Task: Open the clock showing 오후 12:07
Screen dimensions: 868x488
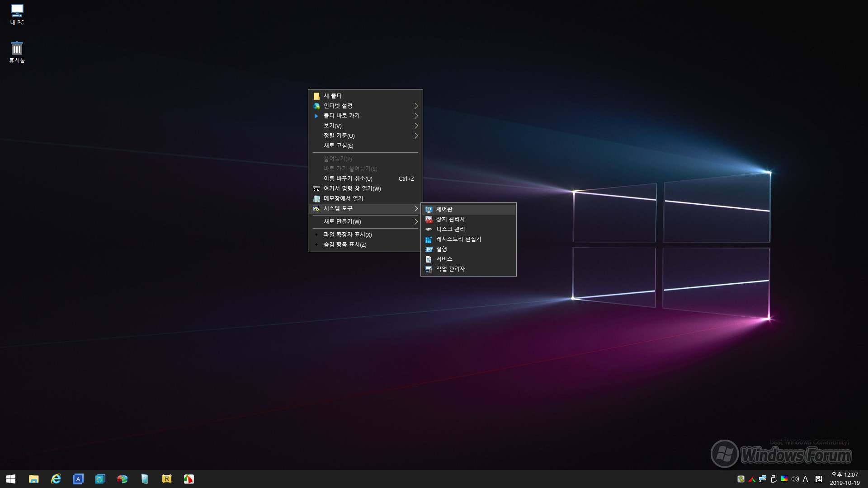Action: click(x=845, y=479)
